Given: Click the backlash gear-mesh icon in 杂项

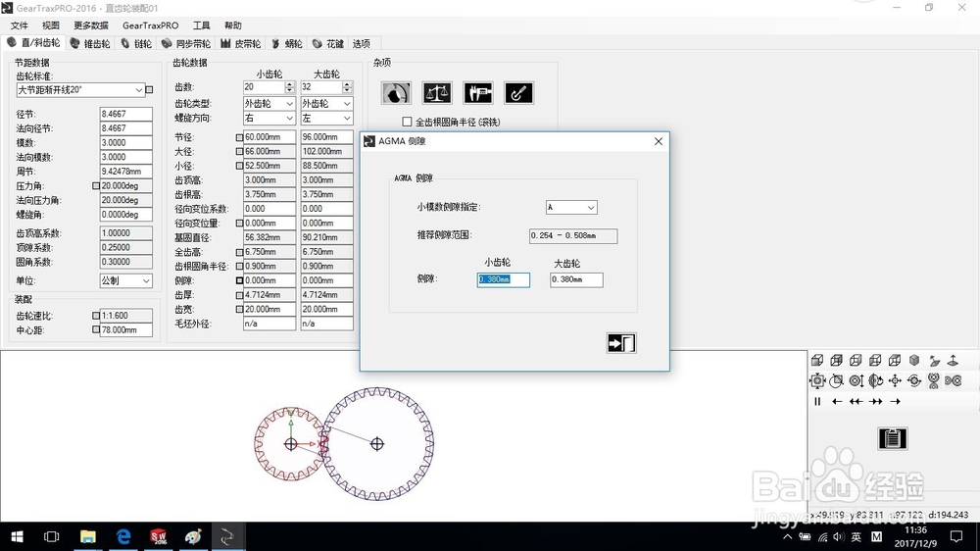Looking at the screenshot, I should point(396,93).
